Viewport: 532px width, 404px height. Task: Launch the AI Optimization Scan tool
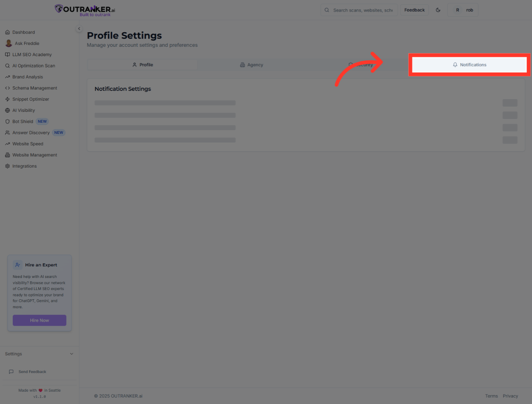[x=34, y=65]
